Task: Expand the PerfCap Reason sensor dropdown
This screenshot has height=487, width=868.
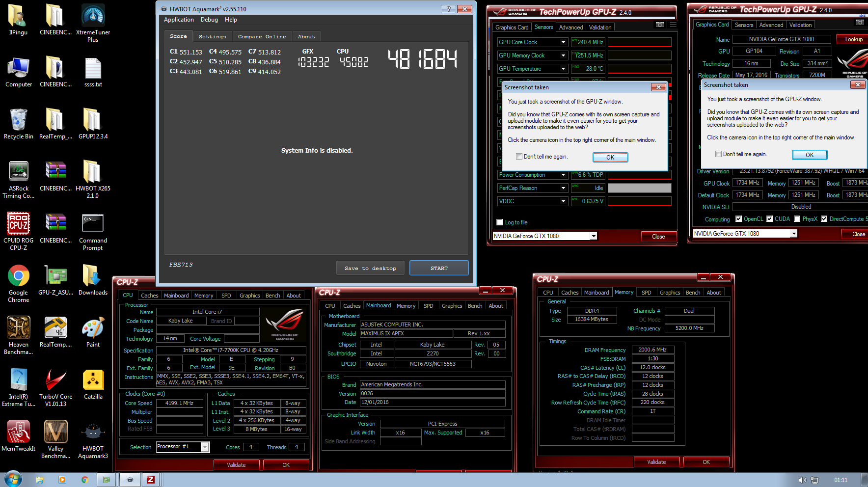Action: [563, 188]
